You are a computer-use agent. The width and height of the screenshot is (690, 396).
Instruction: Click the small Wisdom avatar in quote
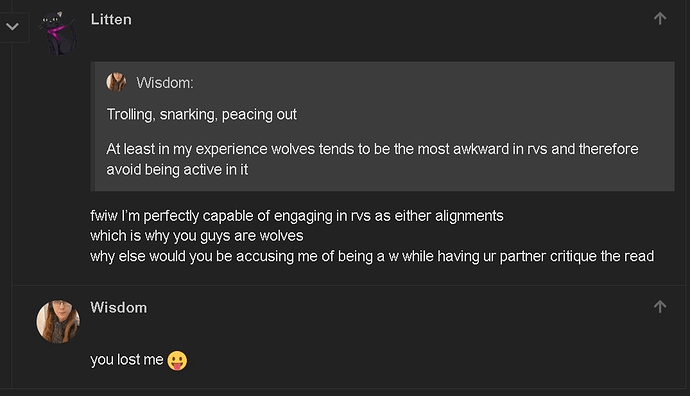116,82
